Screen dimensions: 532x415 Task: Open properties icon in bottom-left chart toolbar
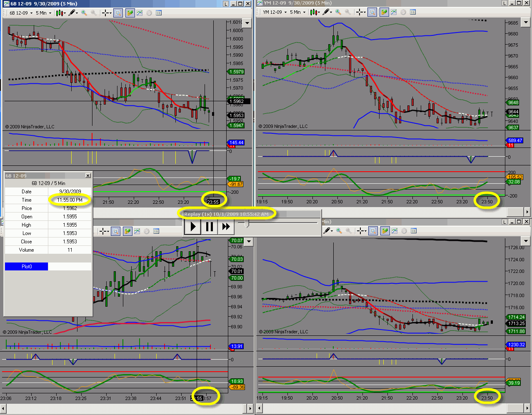click(156, 231)
